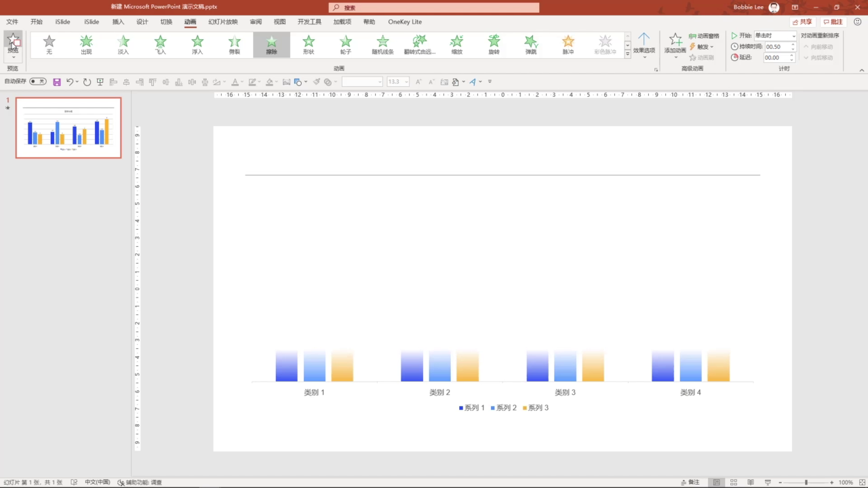Image resolution: width=868 pixels, height=488 pixels.
Task: Click the 备注 (Notes) status bar button
Action: 690,482
